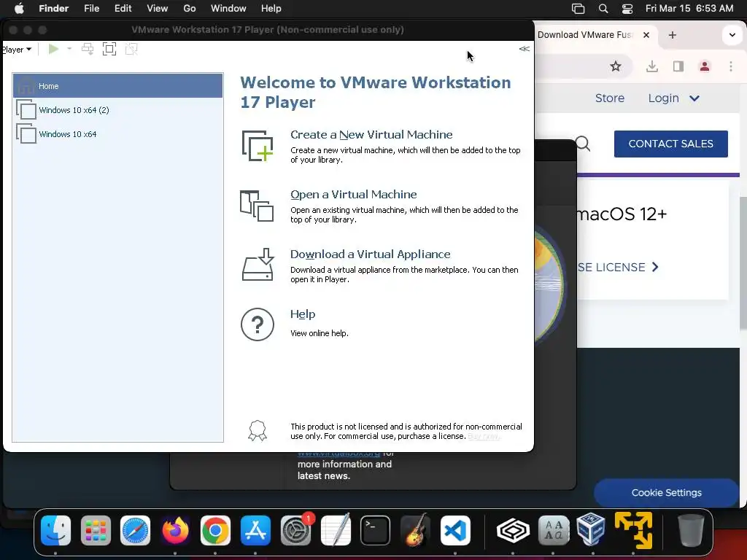Click the Download a Virtual Appliance icon
The width and height of the screenshot is (747, 560).
[x=258, y=264]
